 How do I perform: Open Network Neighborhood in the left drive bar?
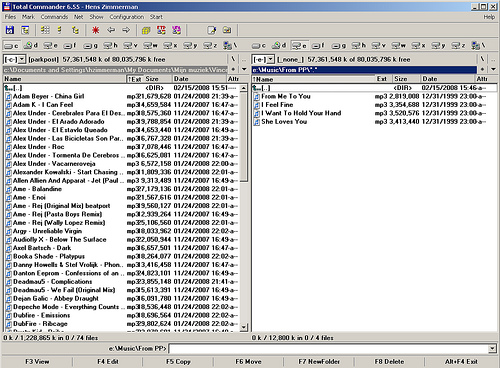(x=230, y=45)
